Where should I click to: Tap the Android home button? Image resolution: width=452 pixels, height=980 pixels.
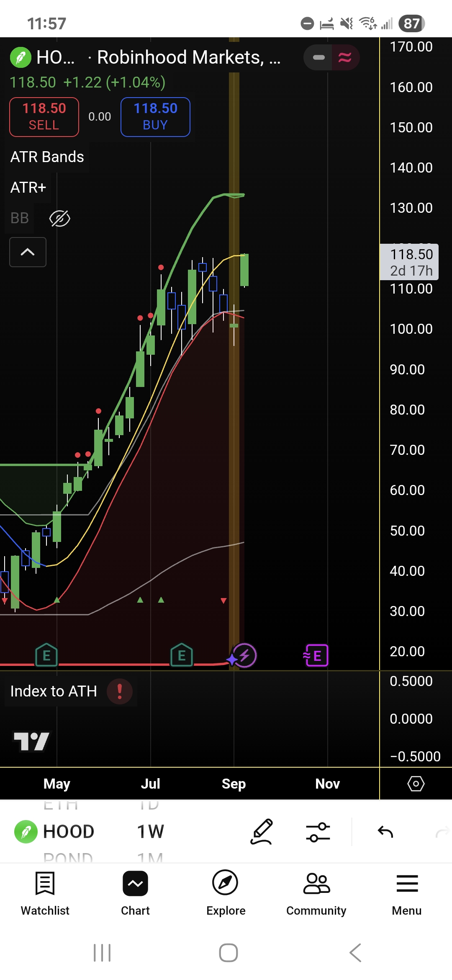pos(229,953)
